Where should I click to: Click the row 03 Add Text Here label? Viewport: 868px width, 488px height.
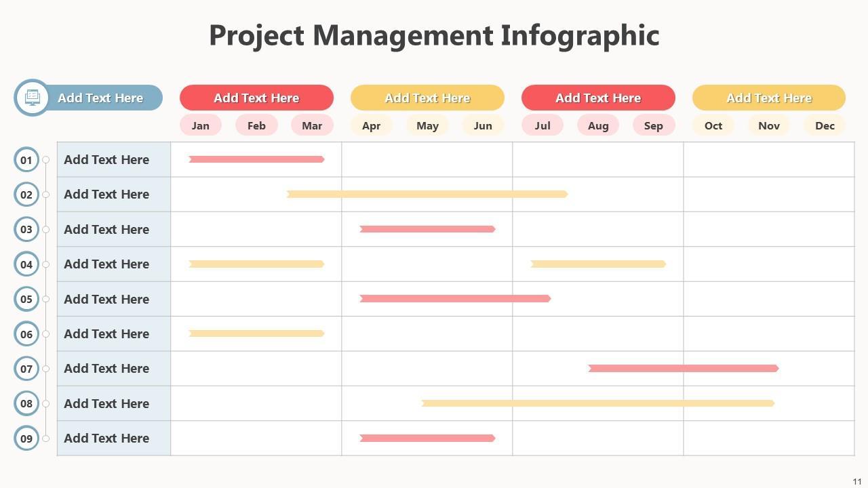[106, 229]
